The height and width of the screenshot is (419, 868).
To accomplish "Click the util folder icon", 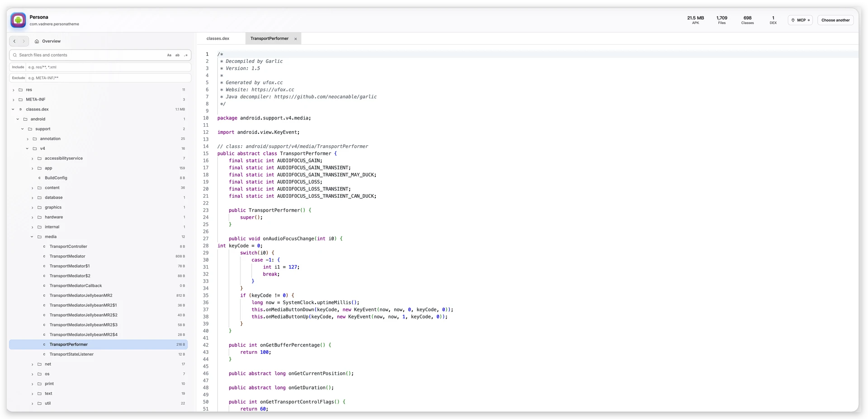I will [x=39, y=403].
